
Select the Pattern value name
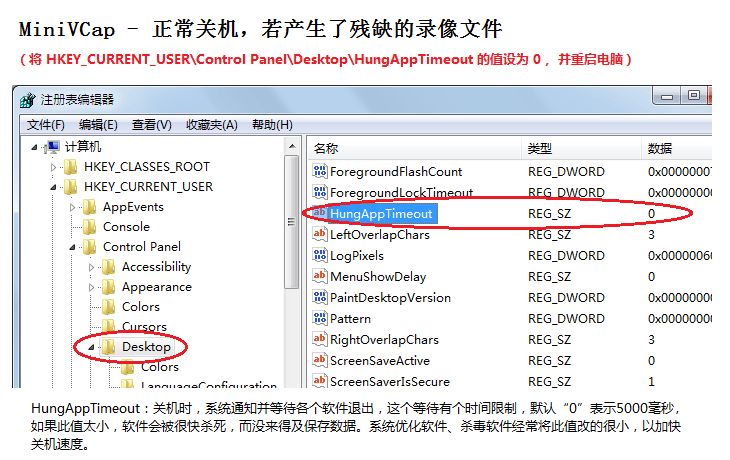coord(350,318)
